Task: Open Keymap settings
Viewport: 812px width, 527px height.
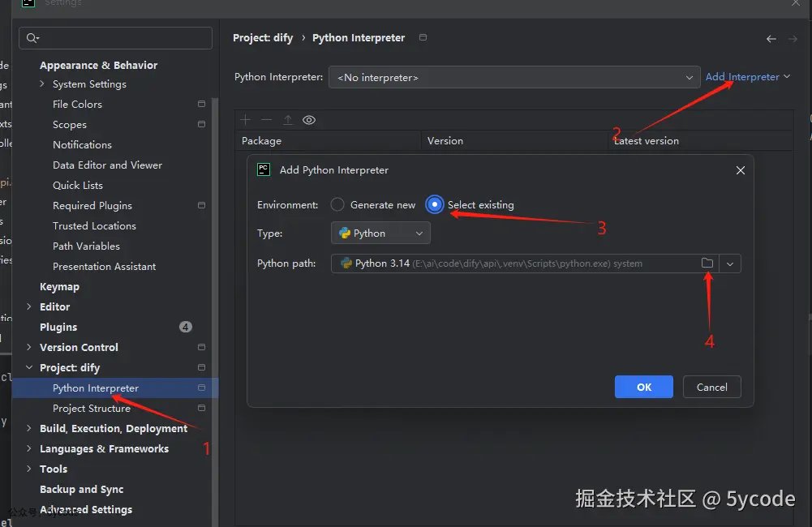Action: click(x=59, y=286)
